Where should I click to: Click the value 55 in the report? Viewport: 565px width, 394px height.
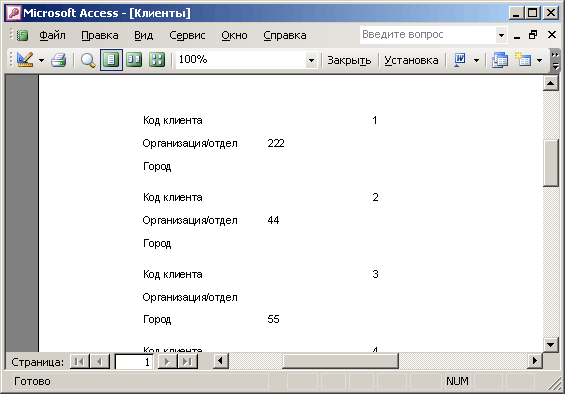coord(273,319)
